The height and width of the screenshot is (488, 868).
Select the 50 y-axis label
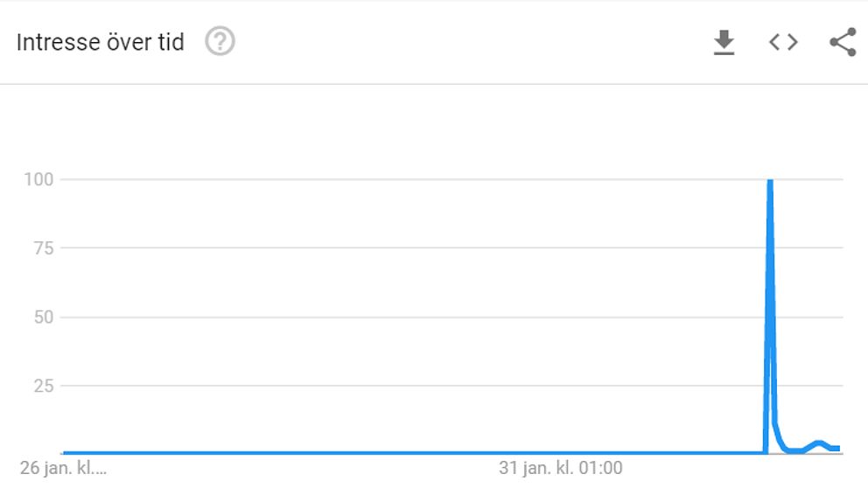44,317
